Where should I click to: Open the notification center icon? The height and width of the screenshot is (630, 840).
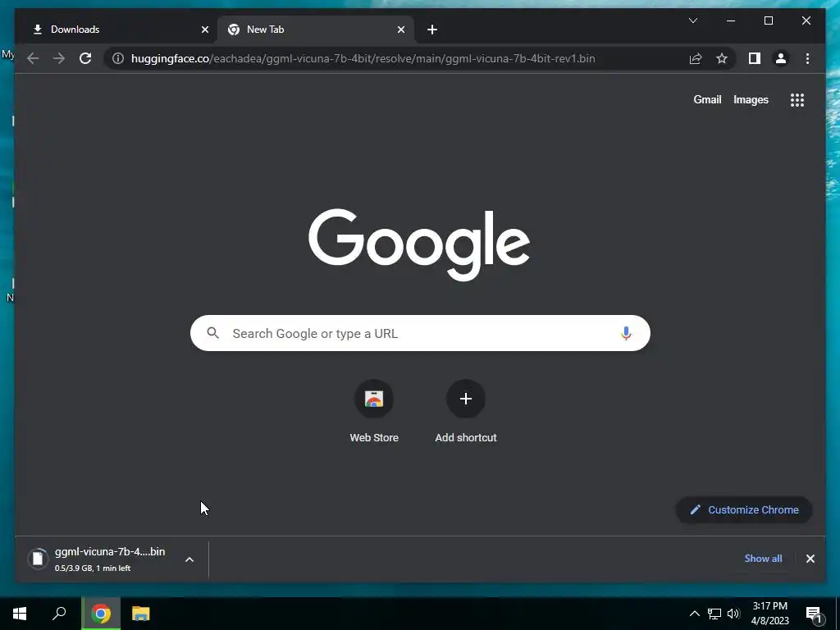[x=815, y=614]
